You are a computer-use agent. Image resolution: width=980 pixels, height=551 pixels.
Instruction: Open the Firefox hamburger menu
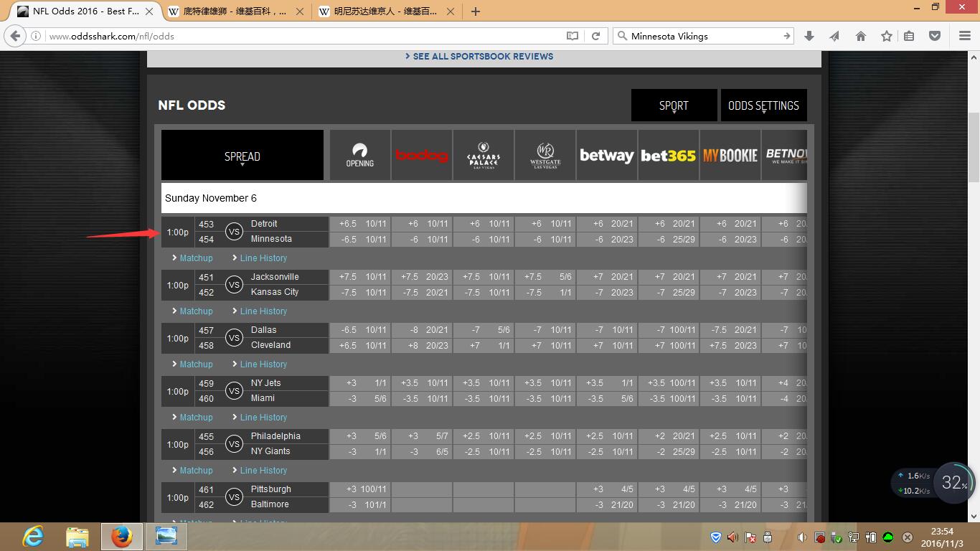coord(965,36)
